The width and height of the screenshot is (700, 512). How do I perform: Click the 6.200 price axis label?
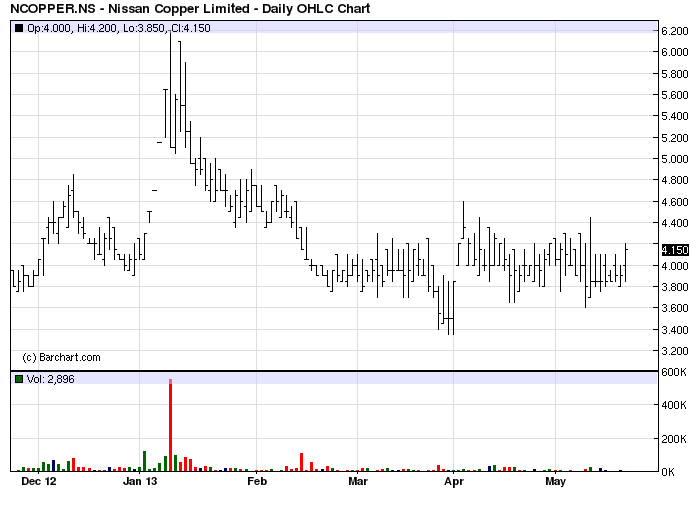tap(675, 31)
